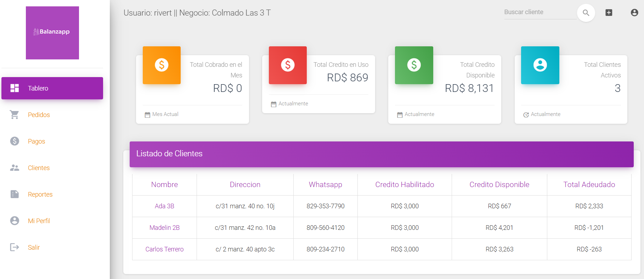This screenshot has height=279, width=644.
Task: Open the user account icon in header
Action: tap(634, 13)
